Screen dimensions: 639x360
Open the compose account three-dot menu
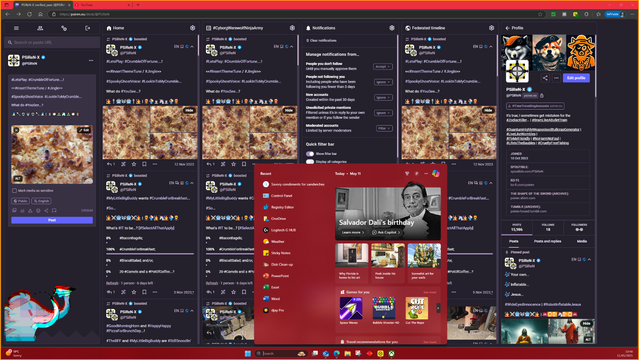pyautogui.click(x=91, y=60)
